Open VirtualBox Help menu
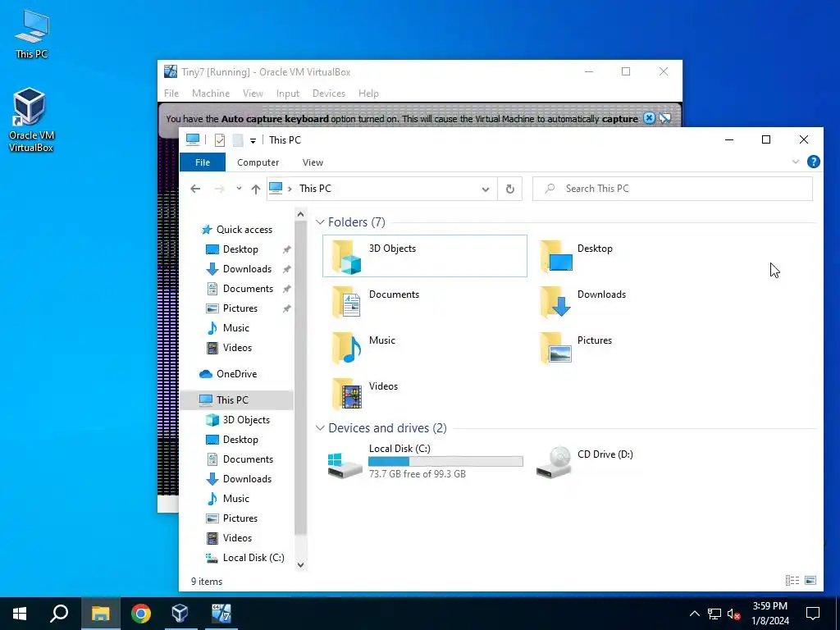This screenshot has width=840, height=630. pyautogui.click(x=368, y=94)
